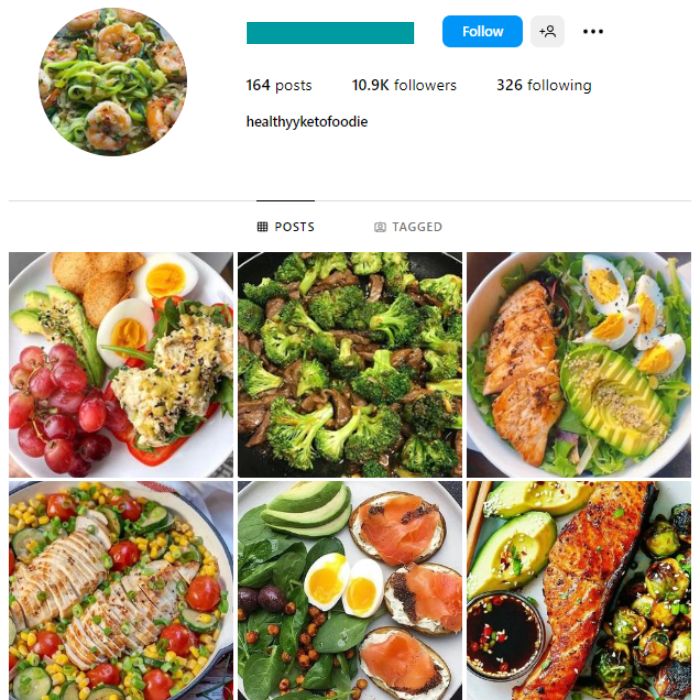Open the three-dots more options menu

(x=593, y=31)
